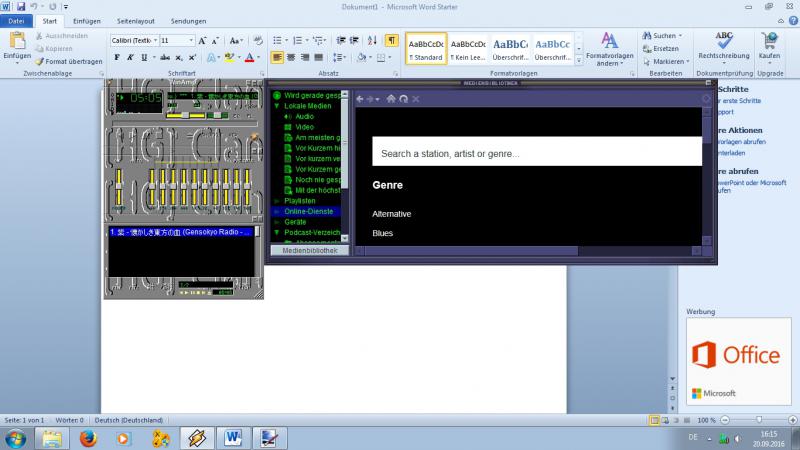This screenshot has height=450, width=800.
Task: Increase paragraph indent in Word ribbon
Action: click(354, 40)
